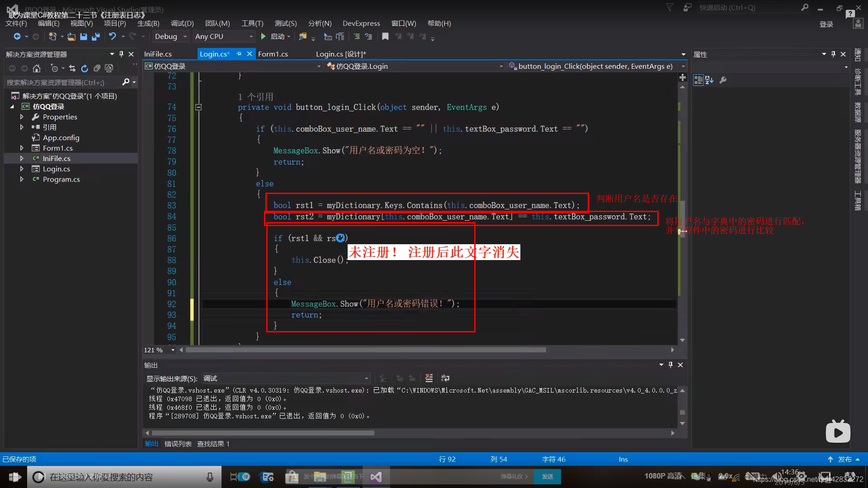Open the button_login_Click member navigation dropdown
The image size is (868, 488).
tap(597, 66)
